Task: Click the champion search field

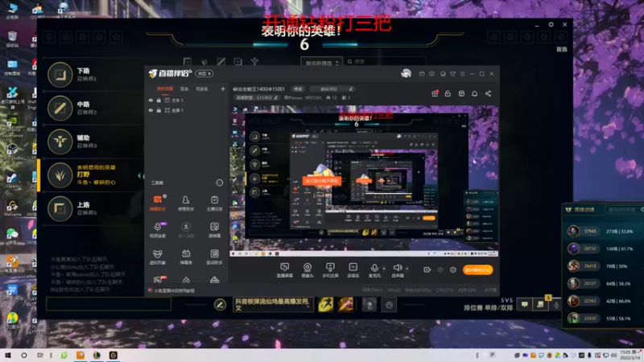Action: pos(386,62)
